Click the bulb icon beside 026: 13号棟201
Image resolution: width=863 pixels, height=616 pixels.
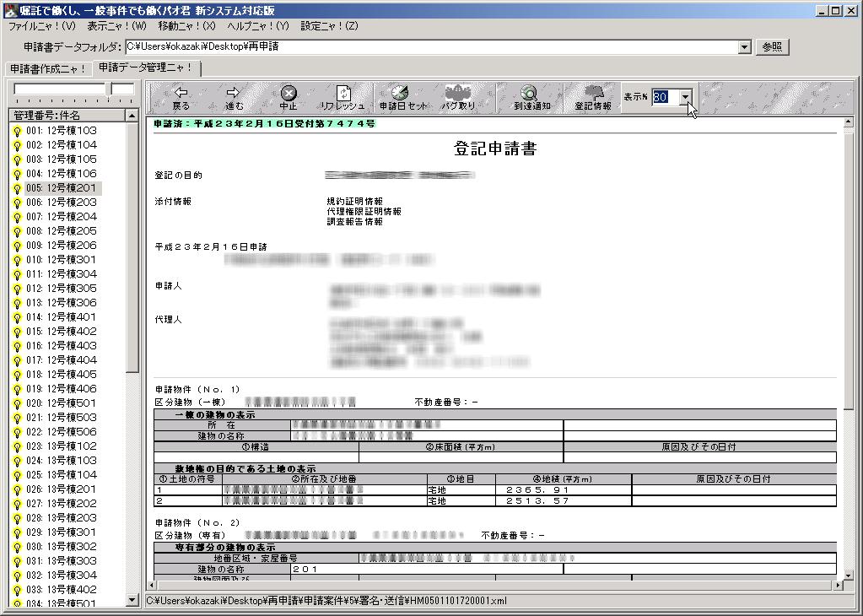click(x=17, y=490)
